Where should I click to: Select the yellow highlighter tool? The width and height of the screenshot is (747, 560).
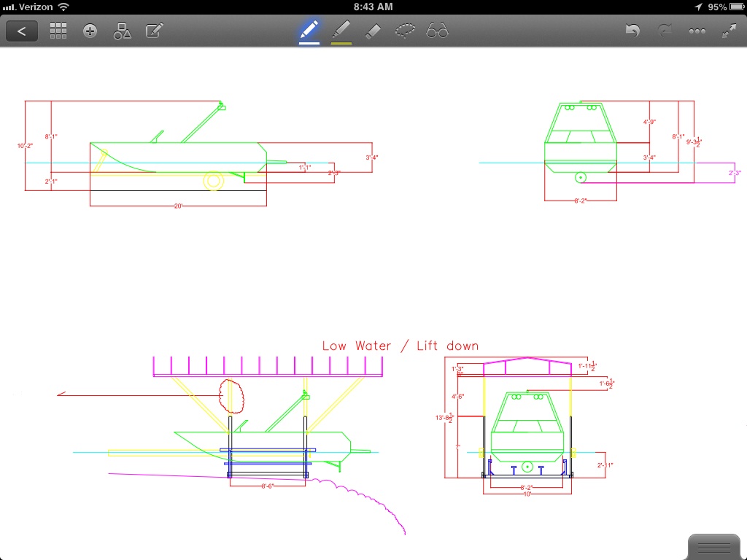pos(341,30)
